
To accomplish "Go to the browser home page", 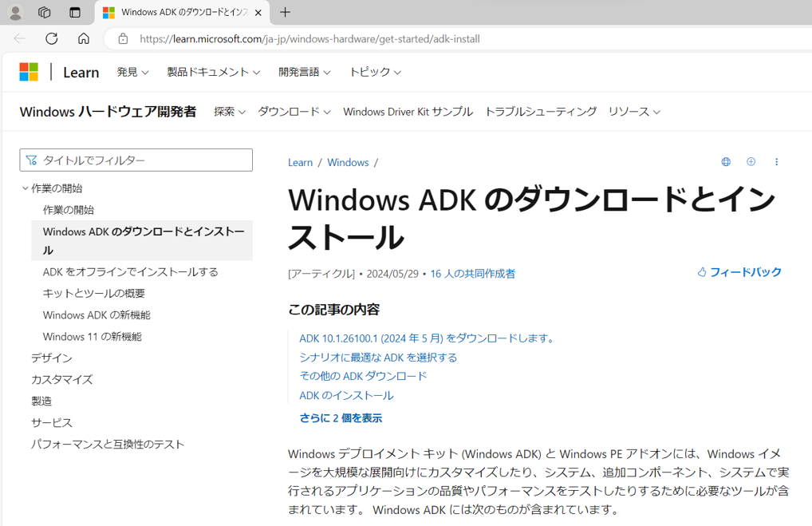I will 84,38.
